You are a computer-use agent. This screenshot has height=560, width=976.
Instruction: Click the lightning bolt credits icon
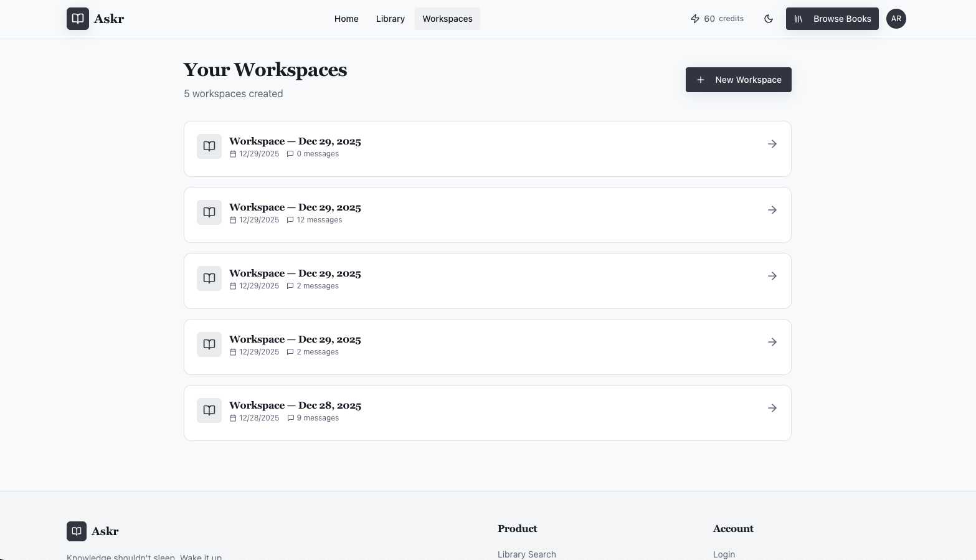695,19
